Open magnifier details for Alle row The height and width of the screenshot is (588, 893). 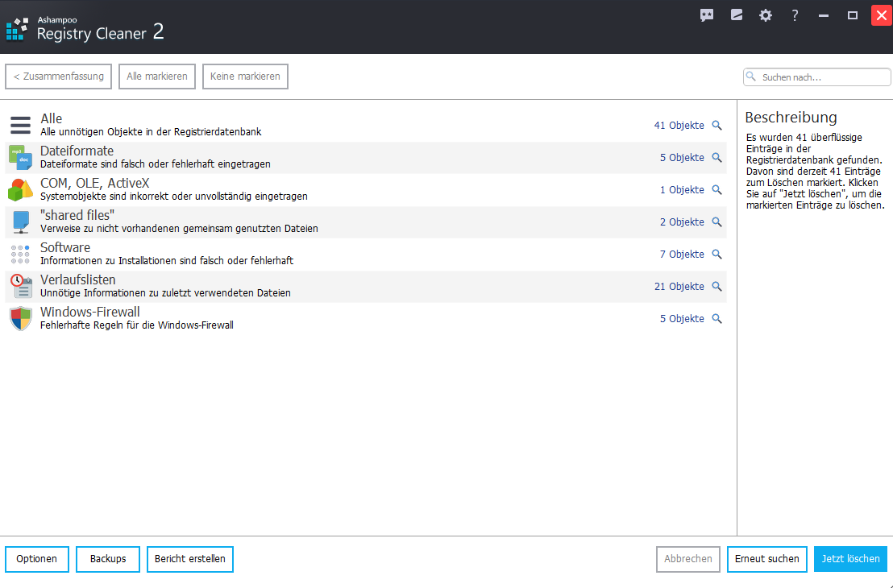pyautogui.click(x=716, y=126)
